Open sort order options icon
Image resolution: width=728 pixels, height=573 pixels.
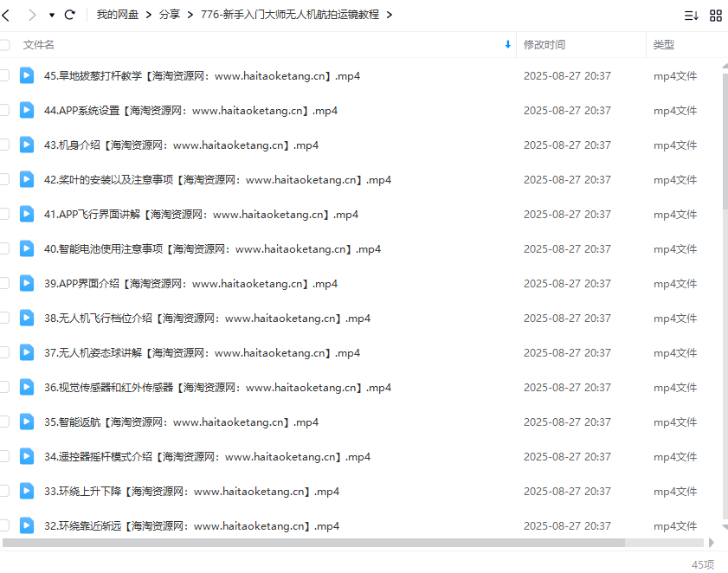click(x=691, y=16)
